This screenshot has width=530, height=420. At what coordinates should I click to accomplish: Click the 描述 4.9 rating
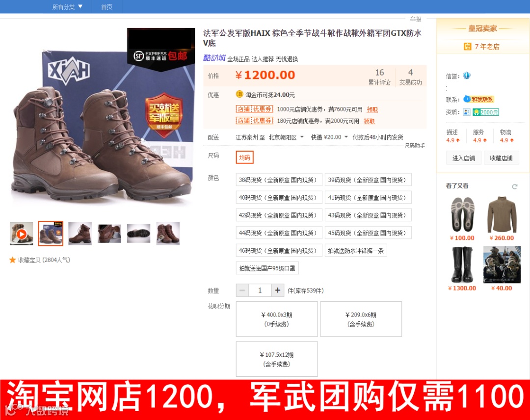(x=453, y=136)
